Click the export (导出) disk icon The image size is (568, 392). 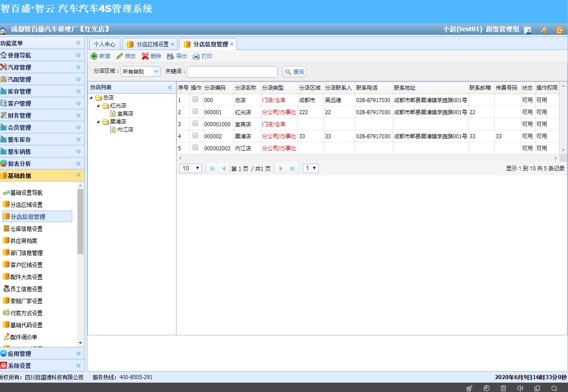[171, 56]
